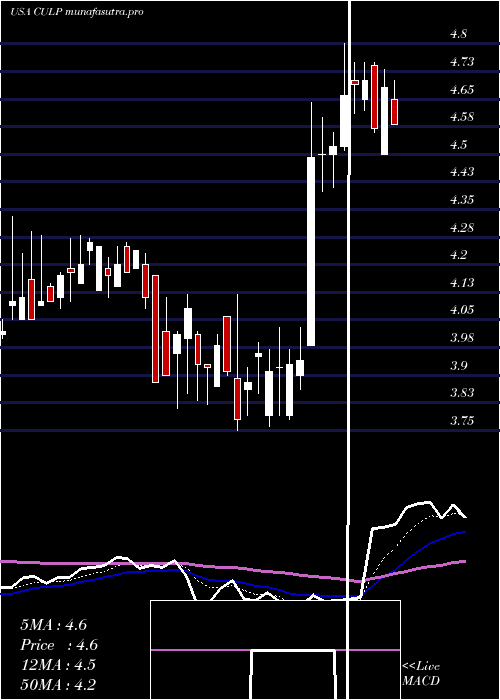Image resolution: width=500 pixels, height=700 pixels.
Task: Click the 4.8 price axis label
Action: (458, 34)
